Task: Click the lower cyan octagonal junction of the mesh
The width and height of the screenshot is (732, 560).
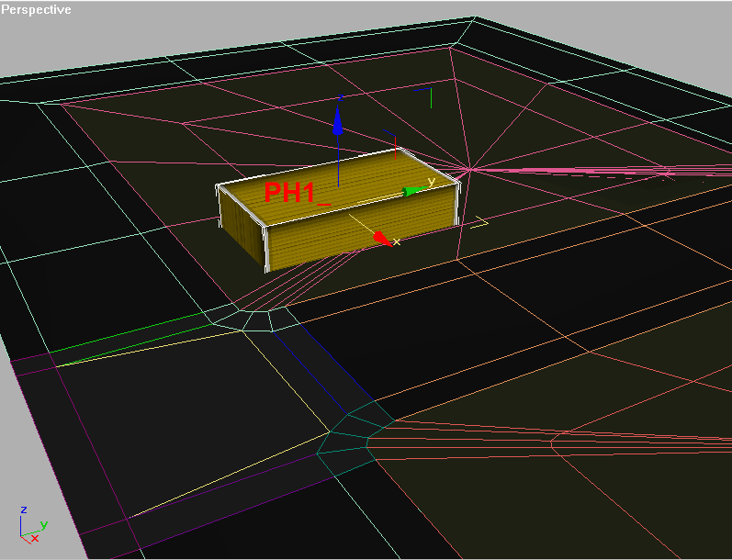Action: click(x=349, y=432)
